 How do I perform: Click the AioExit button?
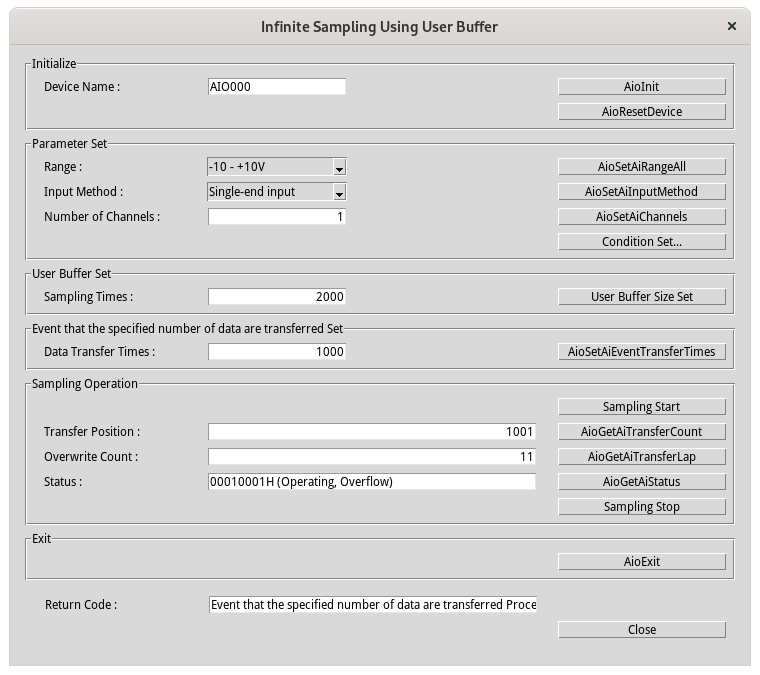641,562
